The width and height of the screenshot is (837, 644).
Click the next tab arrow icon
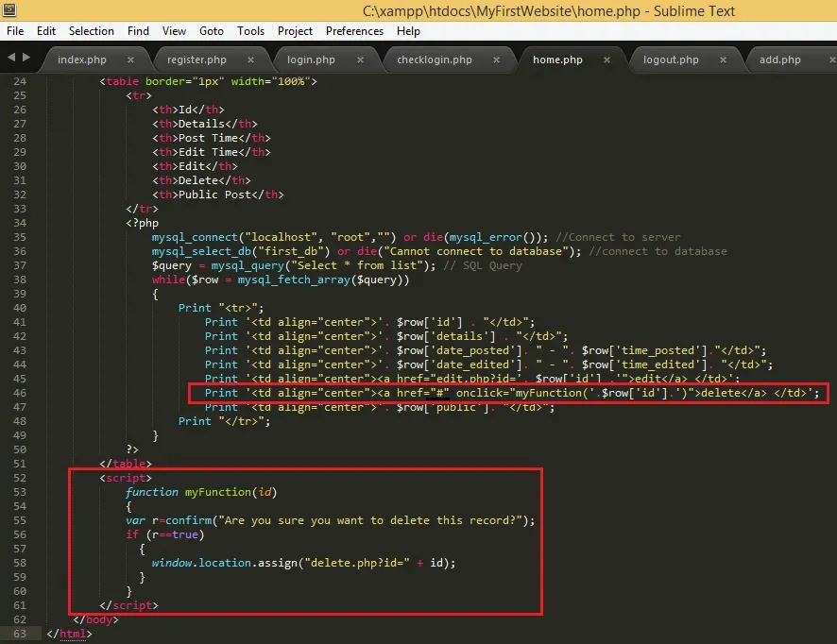(26, 57)
